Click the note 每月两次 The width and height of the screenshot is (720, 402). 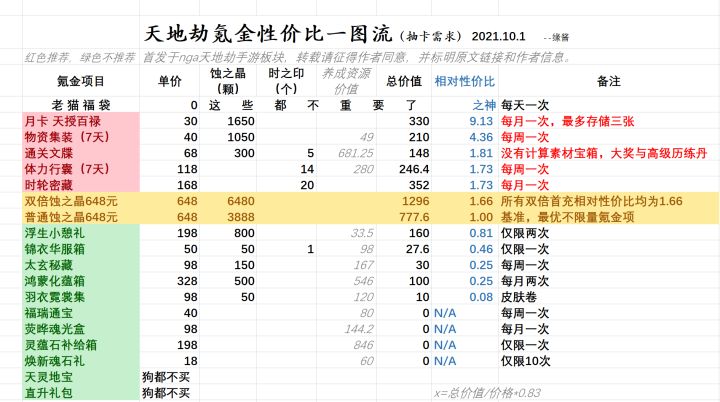coord(525,281)
